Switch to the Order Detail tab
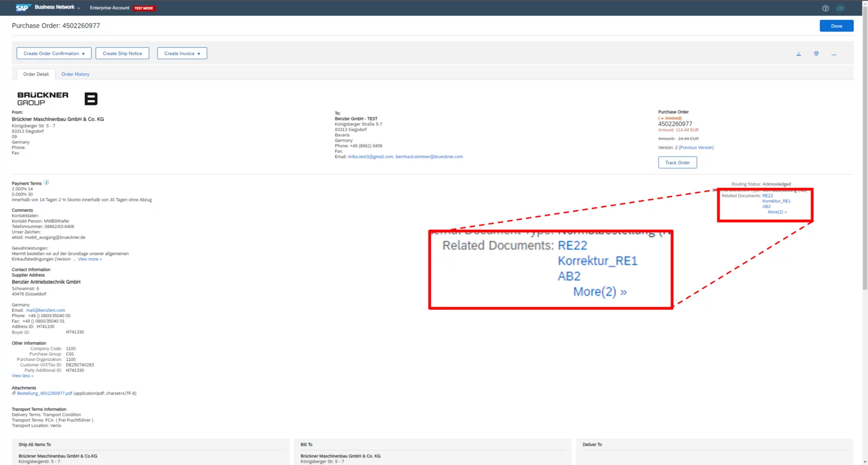 pyautogui.click(x=36, y=74)
